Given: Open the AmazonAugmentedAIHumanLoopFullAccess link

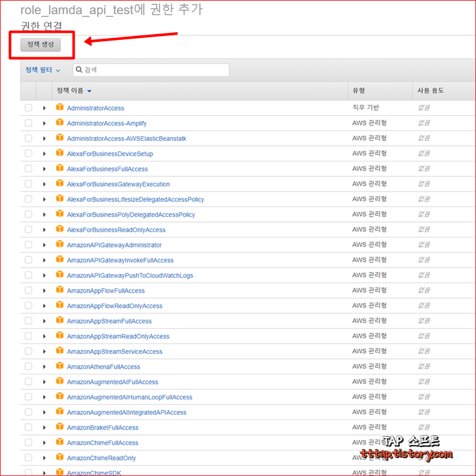Looking at the screenshot, I should [130, 398].
